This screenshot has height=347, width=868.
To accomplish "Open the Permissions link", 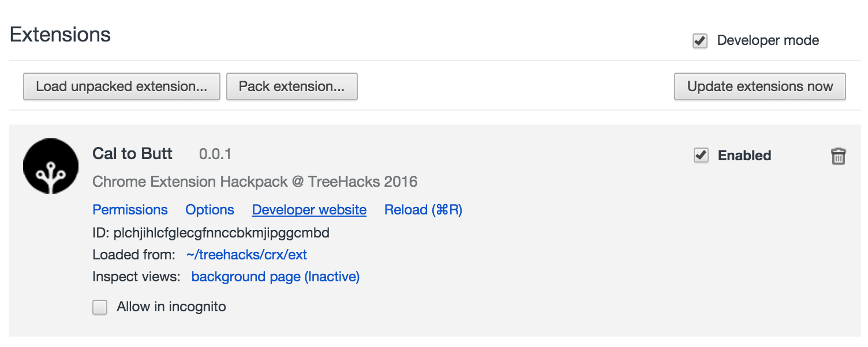I will pos(130,210).
